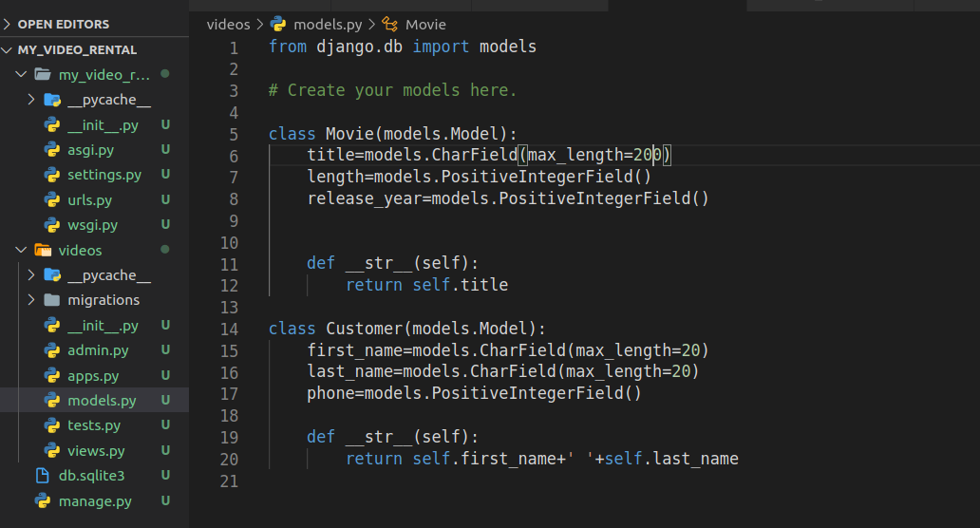Click Python icon beside settings.py

[52, 175]
